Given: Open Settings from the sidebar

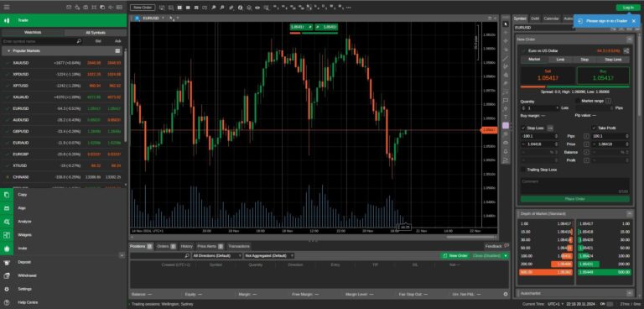Looking at the screenshot, I should pyautogui.click(x=64, y=289).
